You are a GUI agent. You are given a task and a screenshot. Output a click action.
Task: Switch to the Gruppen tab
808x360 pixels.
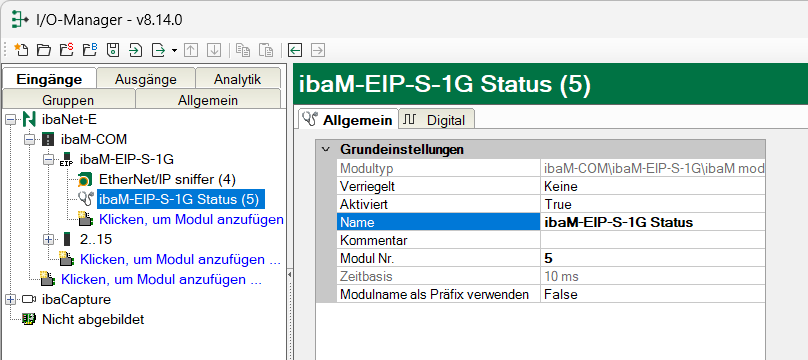point(68,99)
